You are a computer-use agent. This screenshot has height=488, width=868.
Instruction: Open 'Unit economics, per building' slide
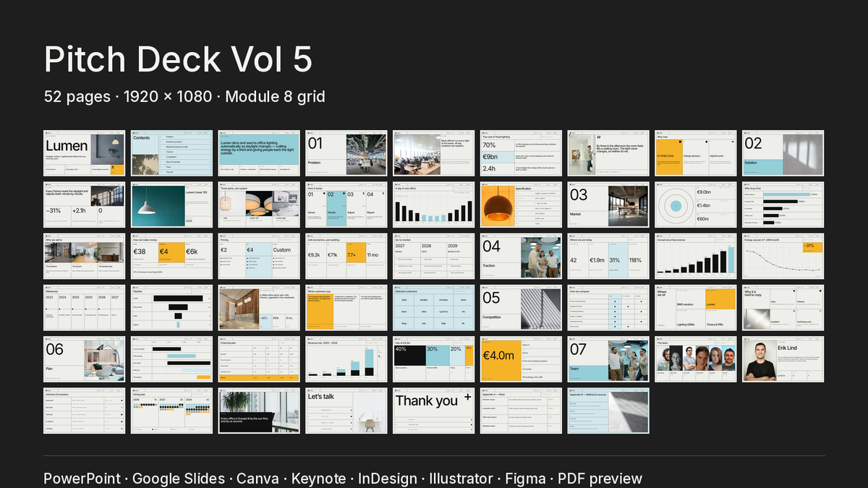[346, 256]
